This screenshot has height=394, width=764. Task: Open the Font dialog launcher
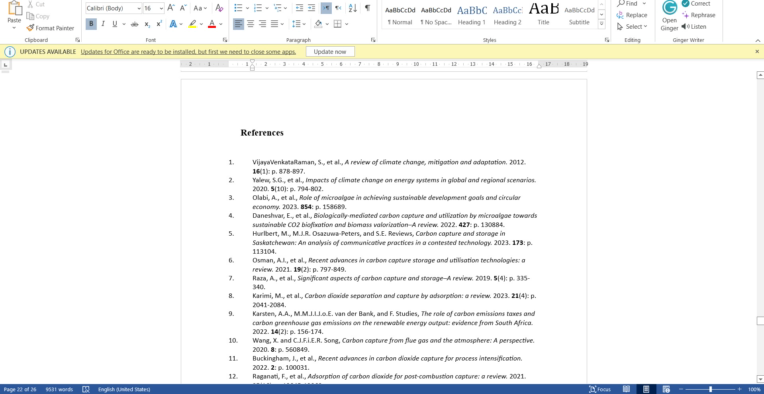click(225, 40)
